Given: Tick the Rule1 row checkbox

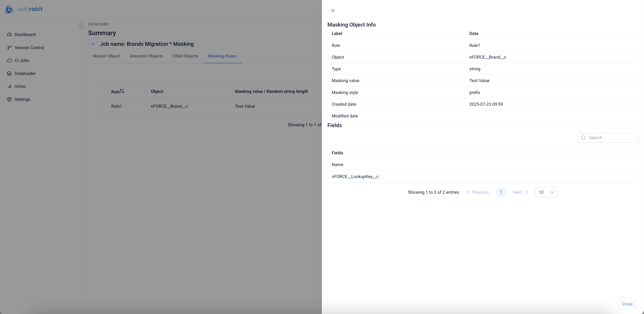Looking at the screenshot, I should (x=100, y=106).
